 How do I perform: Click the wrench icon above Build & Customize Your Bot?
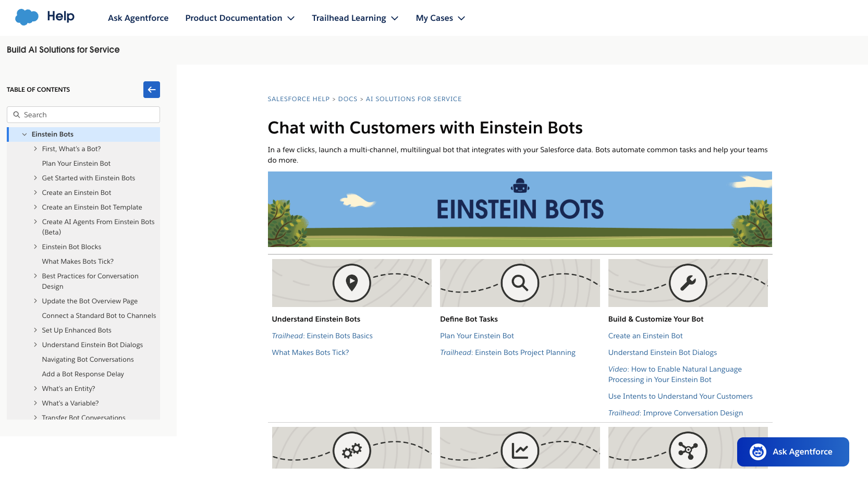pyautogui.click(x=688, y=283)
